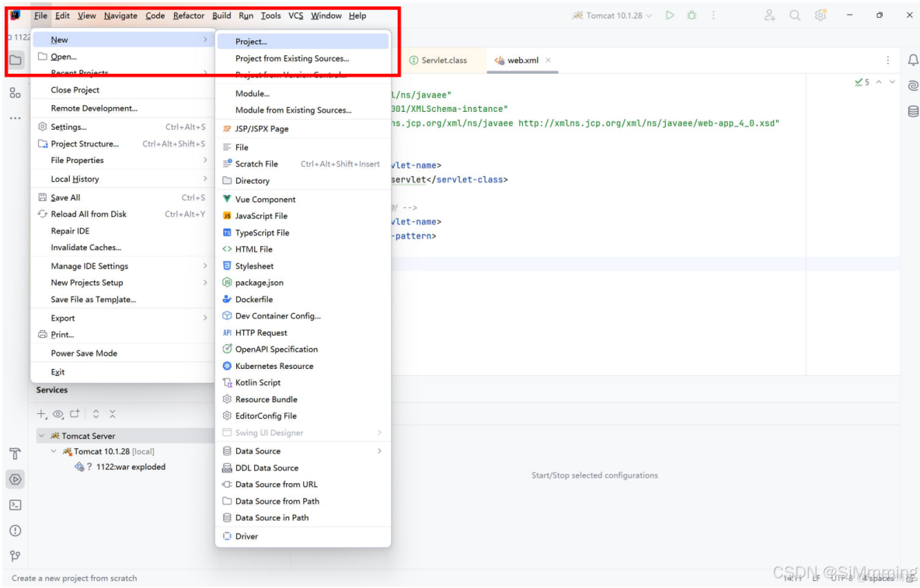Image resolution: width=920 pixels, height=588 pixels.
Task: Open Notifications with the bell icon
Action: [914, 60]
